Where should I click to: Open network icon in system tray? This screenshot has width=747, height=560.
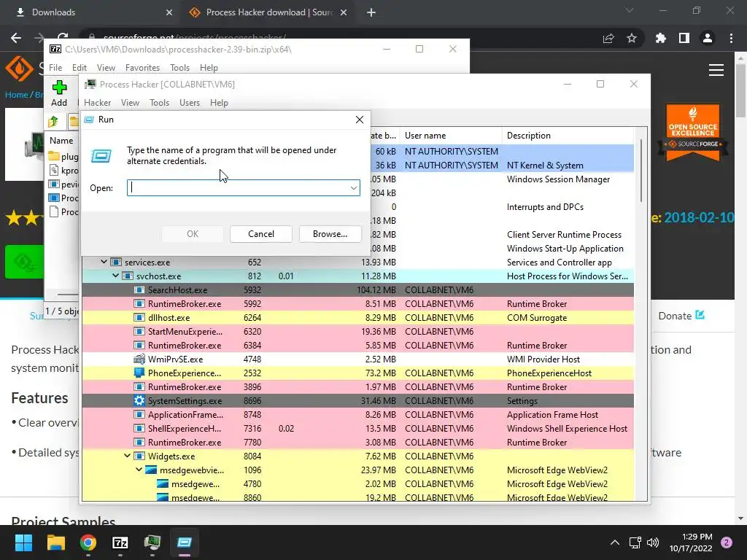[635, 542]
